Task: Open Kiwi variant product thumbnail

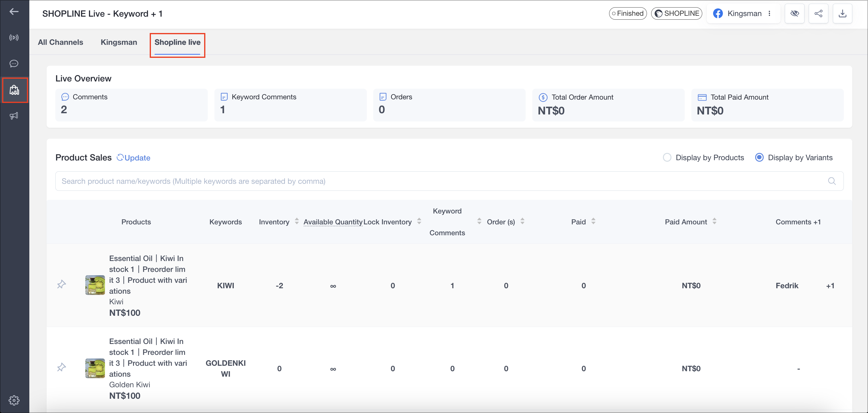Action: pos(95,285)
